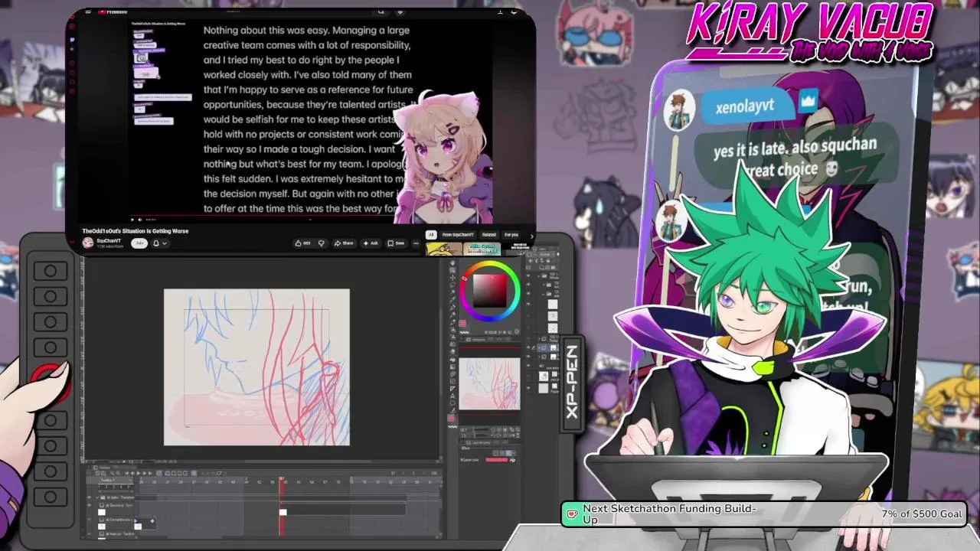Image resolution: width=980 pixels, height=551 pixels.
Task: Select the Paper layer thumbnail
Action: coord(544,388)
